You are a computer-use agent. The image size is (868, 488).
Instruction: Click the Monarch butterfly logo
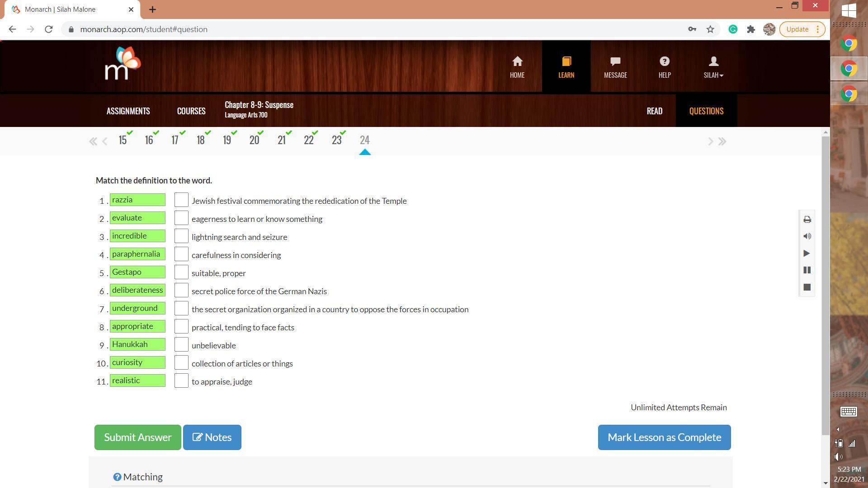click(x=123, y=64)
